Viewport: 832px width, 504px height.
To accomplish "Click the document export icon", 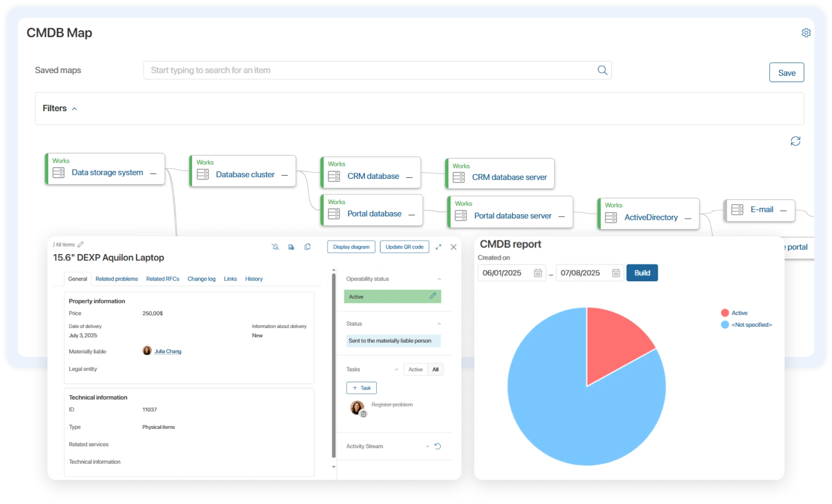I will [291, 247].
